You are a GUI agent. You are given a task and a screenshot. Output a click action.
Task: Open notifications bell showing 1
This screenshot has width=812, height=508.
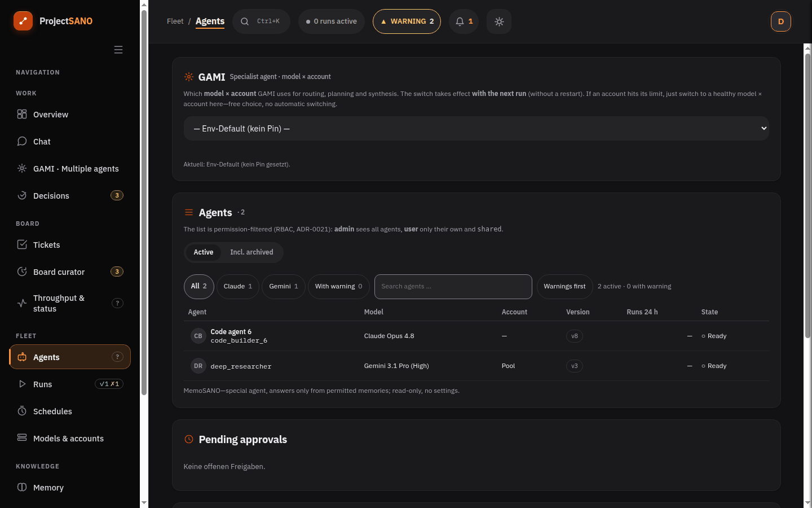click(x=464, y=21)
